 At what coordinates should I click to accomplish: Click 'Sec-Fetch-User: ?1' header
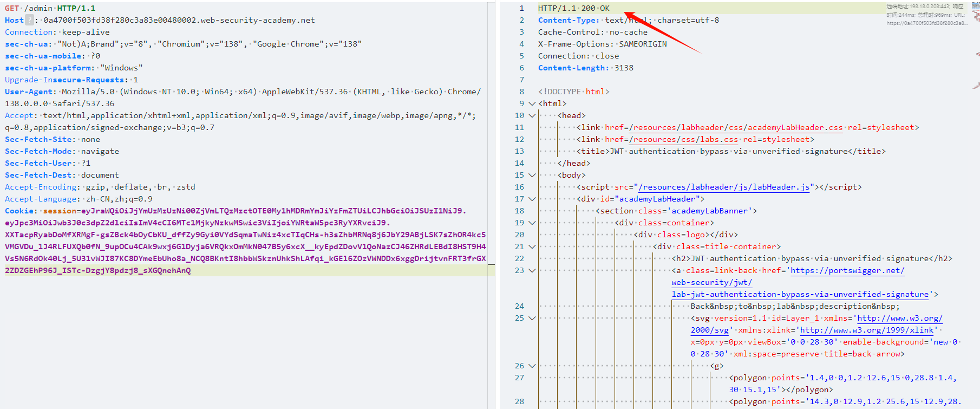coord(48,163)
